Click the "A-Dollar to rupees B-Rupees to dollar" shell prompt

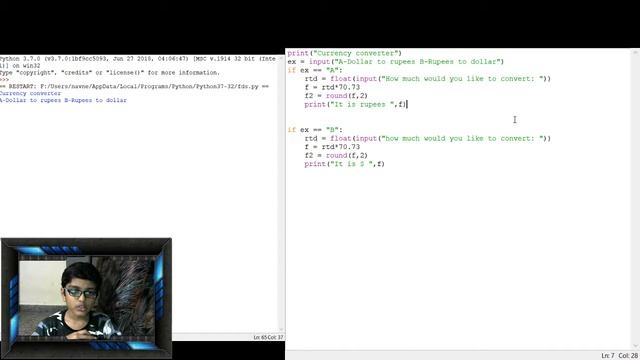(63, 100)
